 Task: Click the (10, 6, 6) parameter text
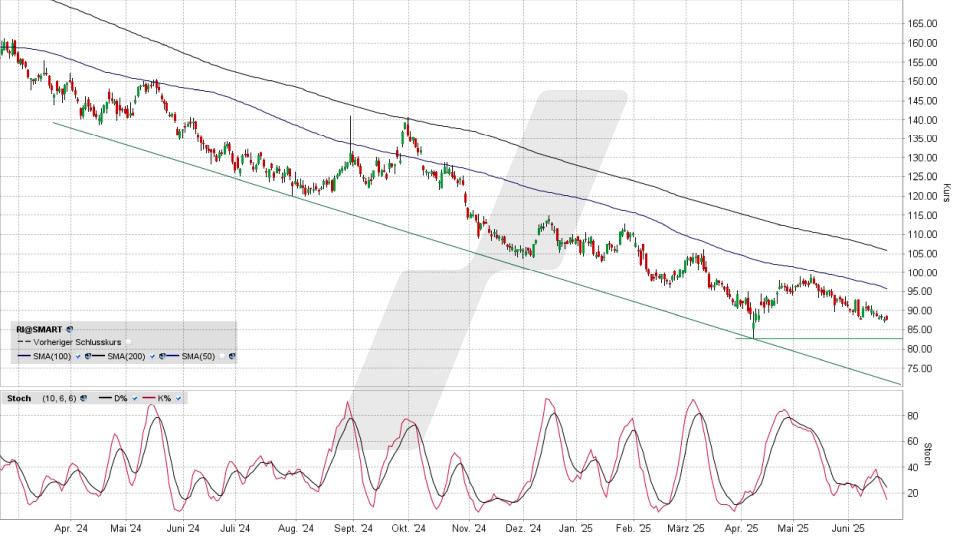pos(59,398)
